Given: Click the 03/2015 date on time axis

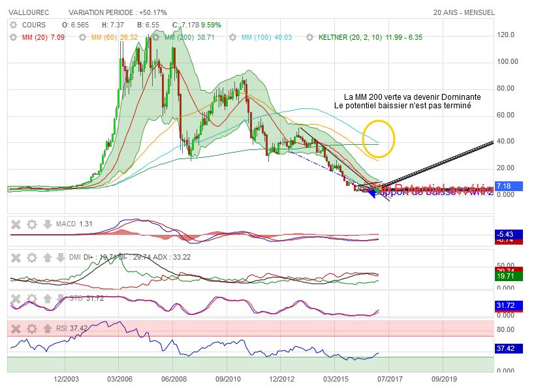Looking at the screenshot, I should tap(336, 379).
